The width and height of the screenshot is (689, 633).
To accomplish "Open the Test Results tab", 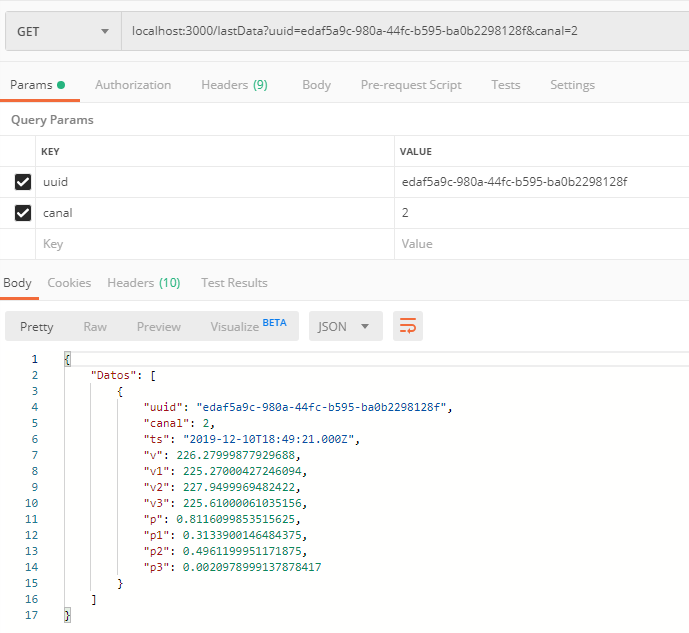I will pyautogui.click(x=234, y=283).
